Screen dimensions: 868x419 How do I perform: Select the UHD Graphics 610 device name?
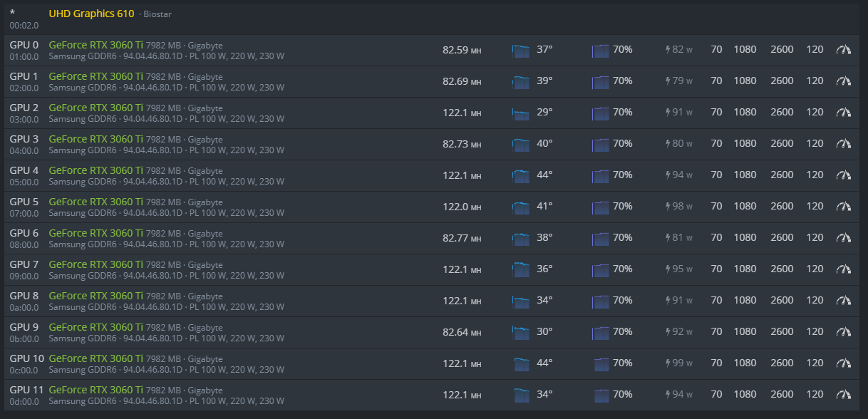click(91, 14)
